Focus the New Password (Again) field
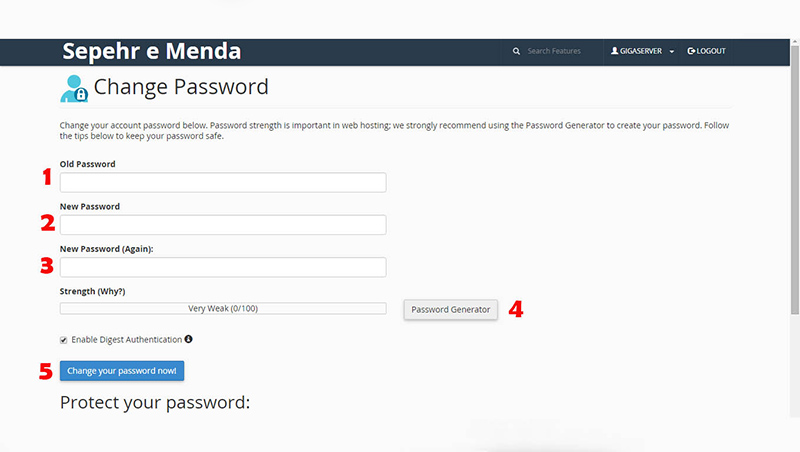Image resolution: width=800 pixels, height=452 pixels. [x=223, y=267]
